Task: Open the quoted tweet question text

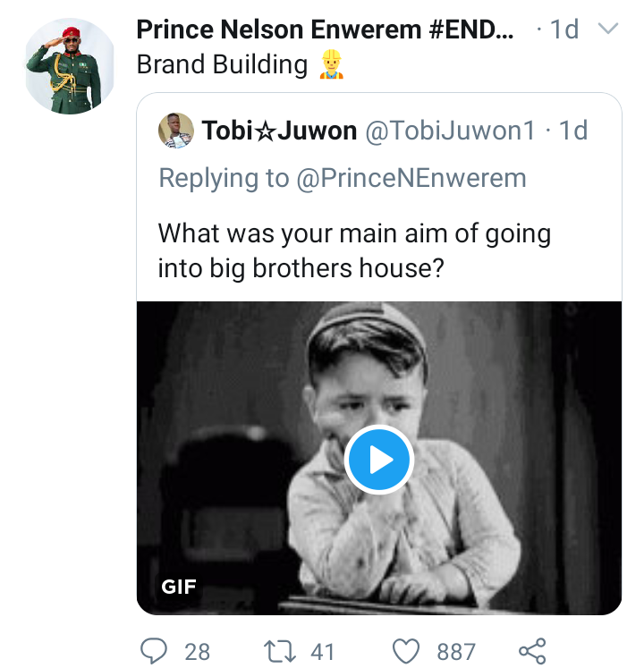Action: coord(354,250)
